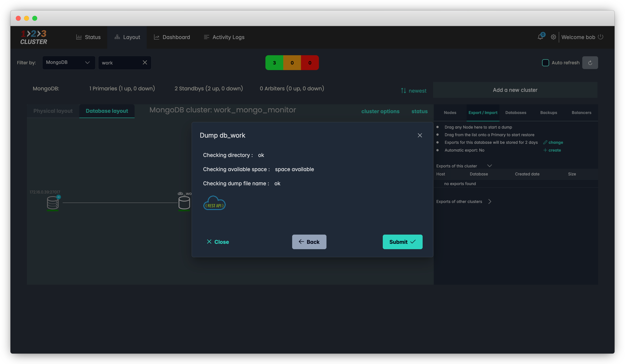Viewport: 625px width, 364px height.
Task: Open settings gear icon
Action: (553, 37)
